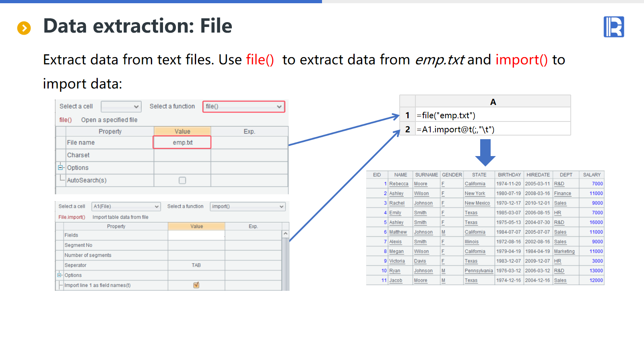This screenshot has width=644, height=362.
Task: Click the blue R logo icon
Action: tap(613, 27)
